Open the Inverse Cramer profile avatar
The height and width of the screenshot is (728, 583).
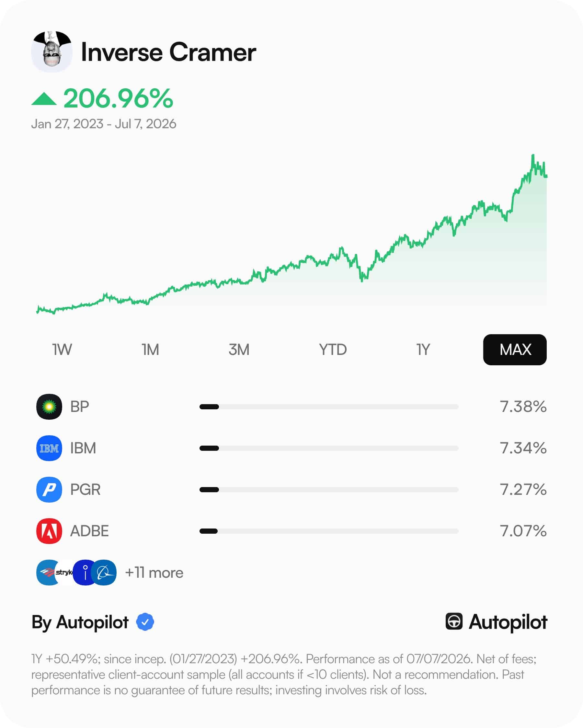pyautogui.click(x=52, y=52)
